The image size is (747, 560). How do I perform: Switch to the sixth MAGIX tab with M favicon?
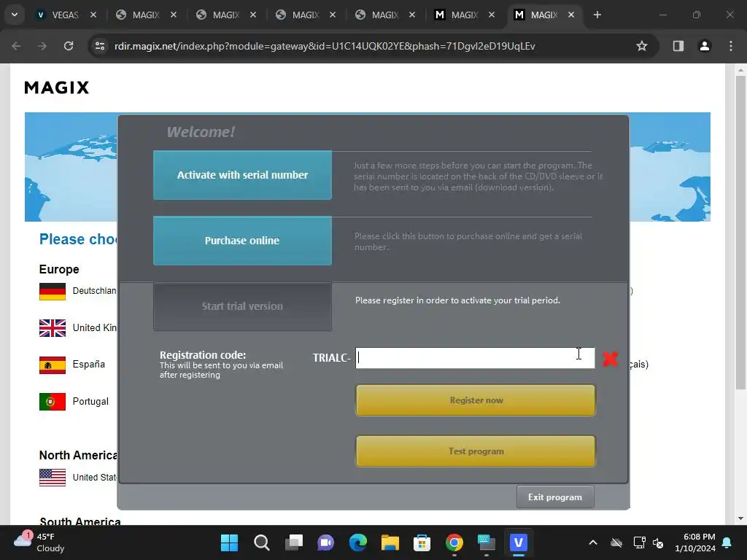coord(465,15)
